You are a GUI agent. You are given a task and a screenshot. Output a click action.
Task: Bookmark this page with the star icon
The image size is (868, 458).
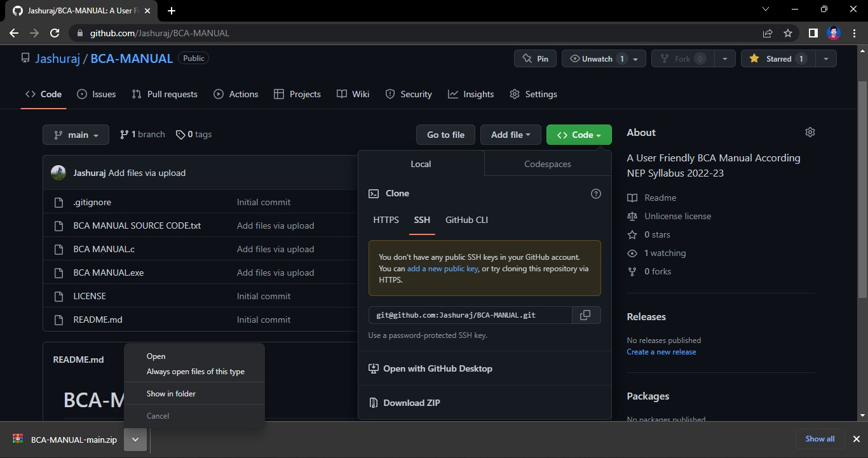coord(788,33)
